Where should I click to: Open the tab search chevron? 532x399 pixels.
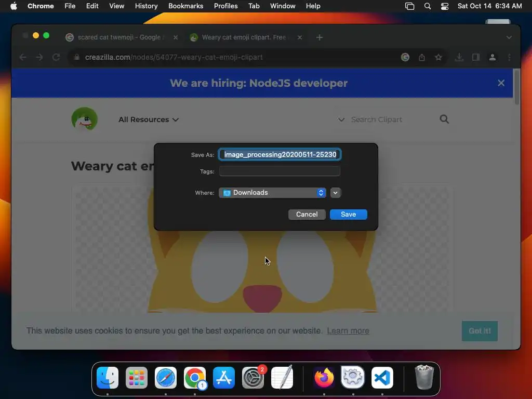[x=509, y=37]
